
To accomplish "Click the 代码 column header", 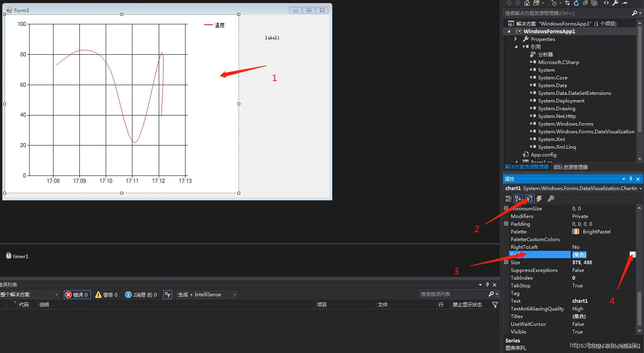I will point(24,305).
